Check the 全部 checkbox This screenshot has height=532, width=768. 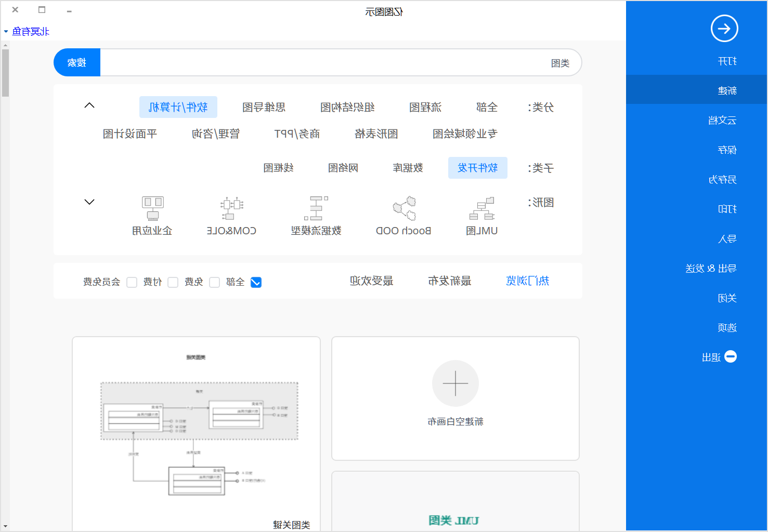coord(256,282)
